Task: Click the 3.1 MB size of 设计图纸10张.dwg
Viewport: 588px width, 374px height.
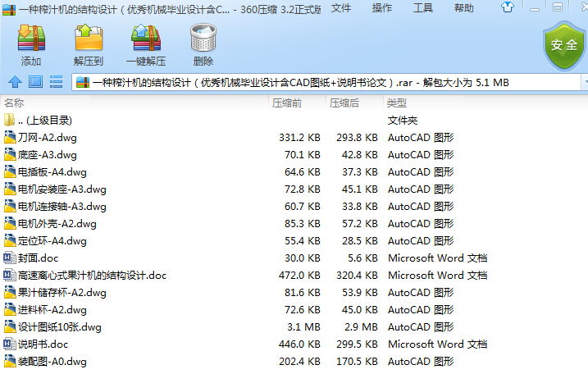Action: coord(303,327)
